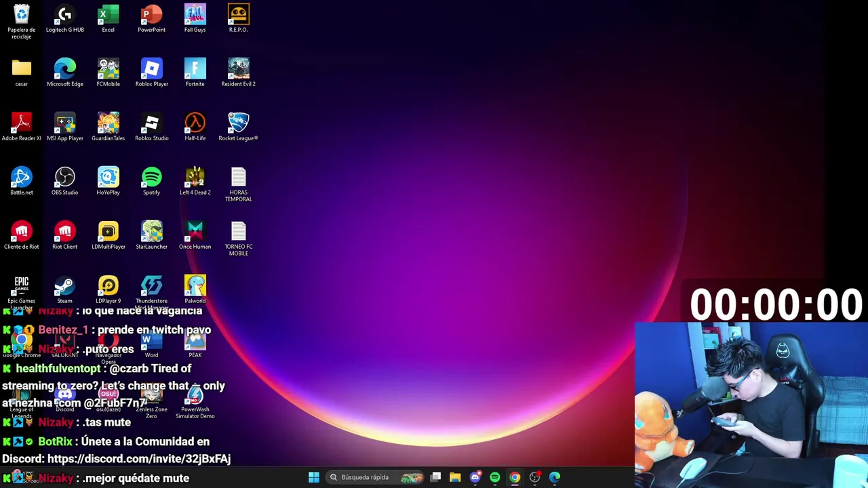The width and height of the screenshot is (868, 488).
Task: Select the Spotify desktop shortcut
Action: click(x=152, y=182)
